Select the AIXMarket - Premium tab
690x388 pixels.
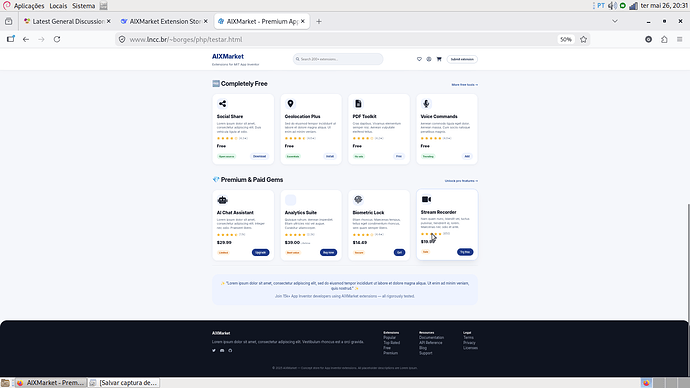(262, 21)
